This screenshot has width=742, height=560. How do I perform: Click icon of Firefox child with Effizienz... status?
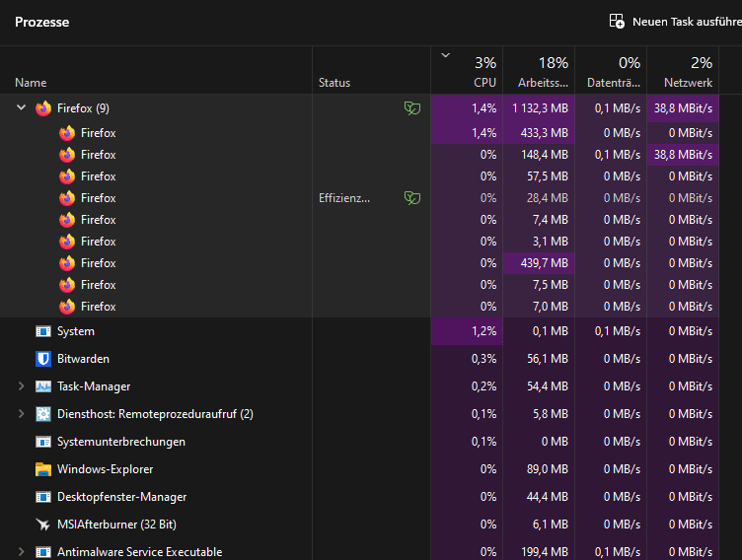[67, 198]
